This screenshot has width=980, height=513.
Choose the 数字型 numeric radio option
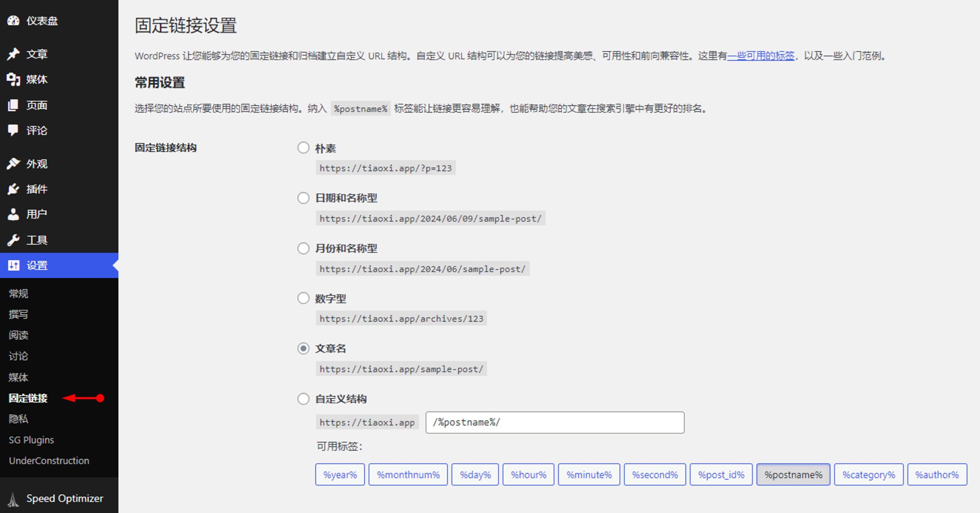point(303,298)
